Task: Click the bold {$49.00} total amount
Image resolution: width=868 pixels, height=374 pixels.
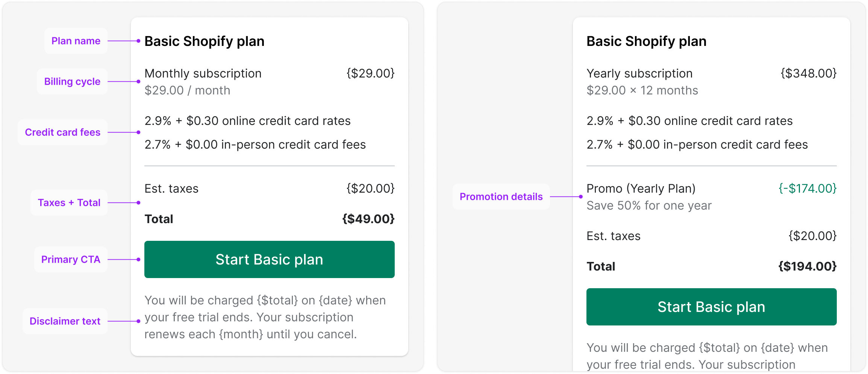Action: (x=368, y=219)
